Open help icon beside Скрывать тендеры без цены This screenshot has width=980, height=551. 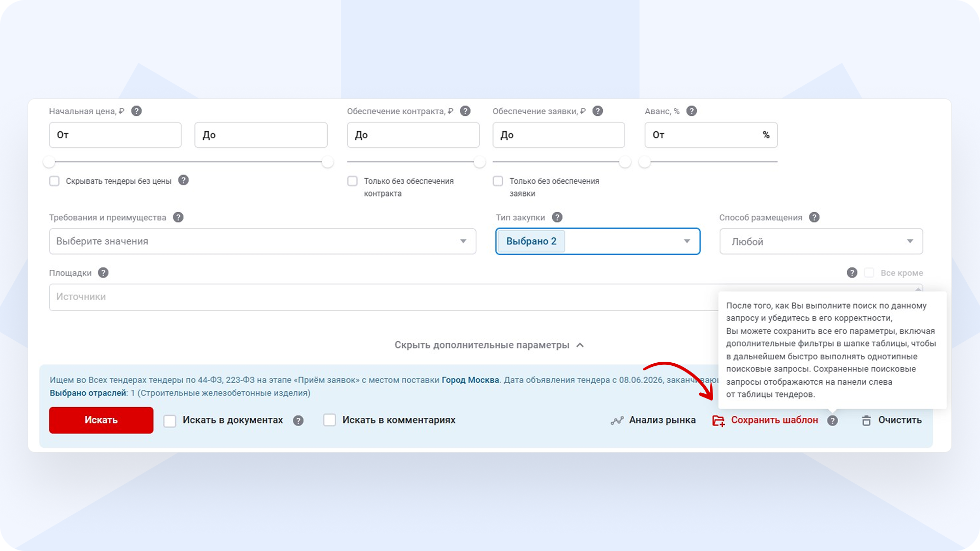184,180
